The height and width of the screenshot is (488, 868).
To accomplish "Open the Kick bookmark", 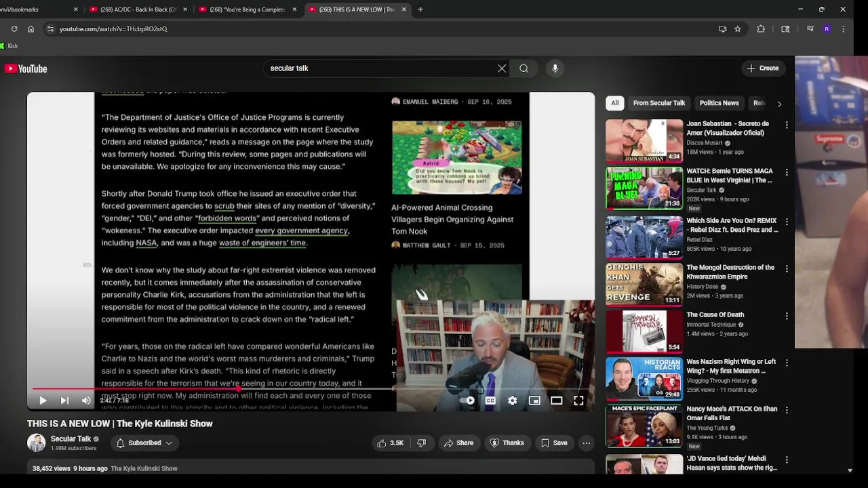I will (x=9, y=46).
